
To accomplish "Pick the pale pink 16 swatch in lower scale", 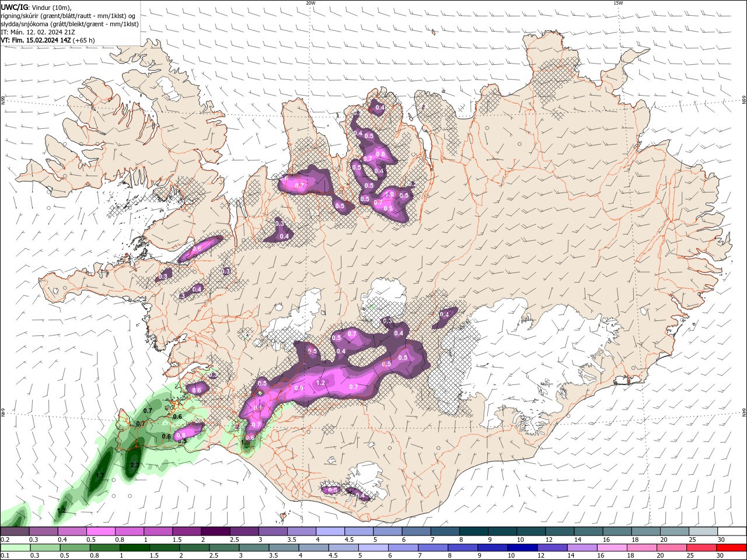I will point(612,548).
